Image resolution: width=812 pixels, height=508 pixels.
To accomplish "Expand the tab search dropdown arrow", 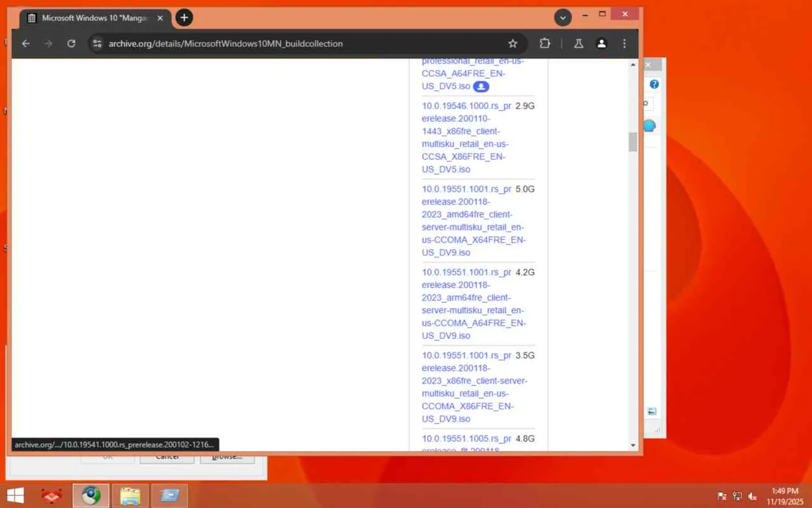I will click(x=563, y=18).
